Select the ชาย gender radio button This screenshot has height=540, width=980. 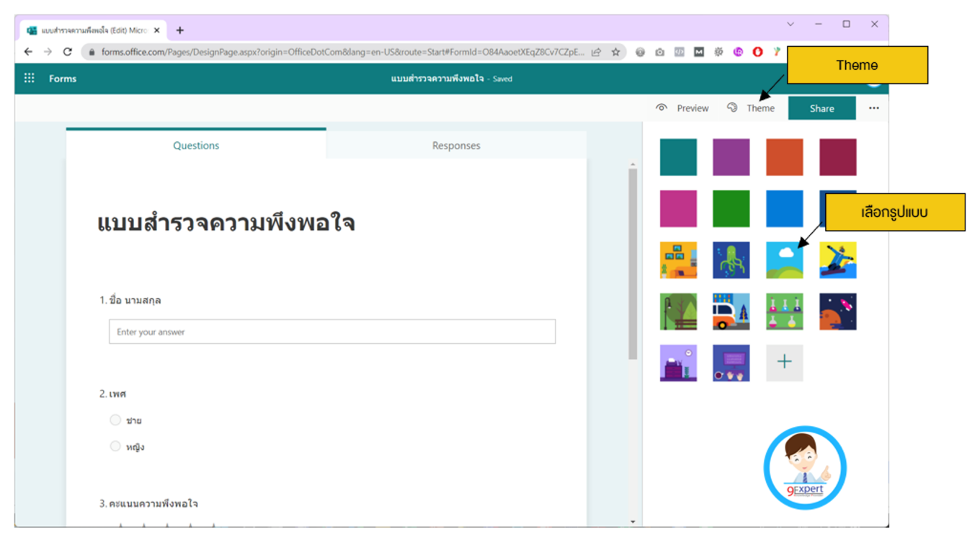click(x=115, y=420)
